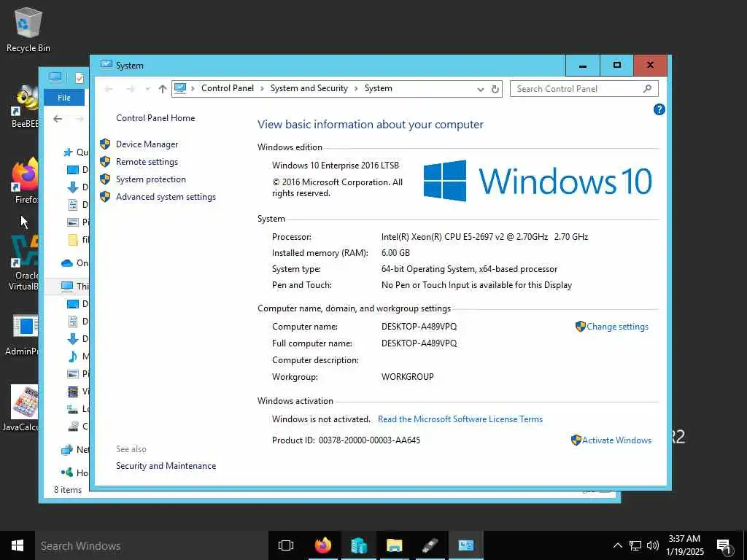Select the Music folder note icon in Explorer
Image resolution: width=747 pixels, height=560 pixels.
pyautogui.click(x=73, y=357)
